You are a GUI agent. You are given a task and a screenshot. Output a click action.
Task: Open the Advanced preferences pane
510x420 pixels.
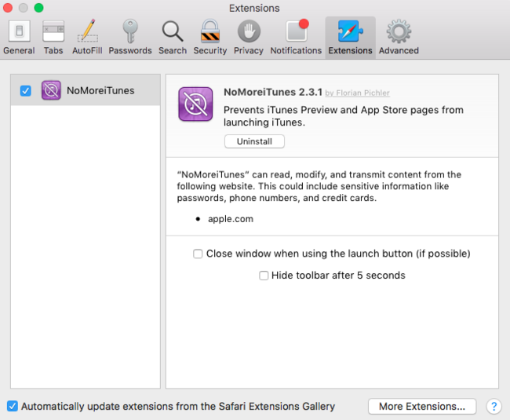[x=399, y=38]
